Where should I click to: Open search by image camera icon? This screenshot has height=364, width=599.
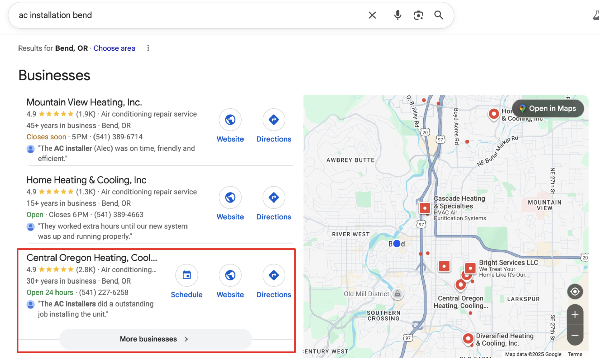418,15
